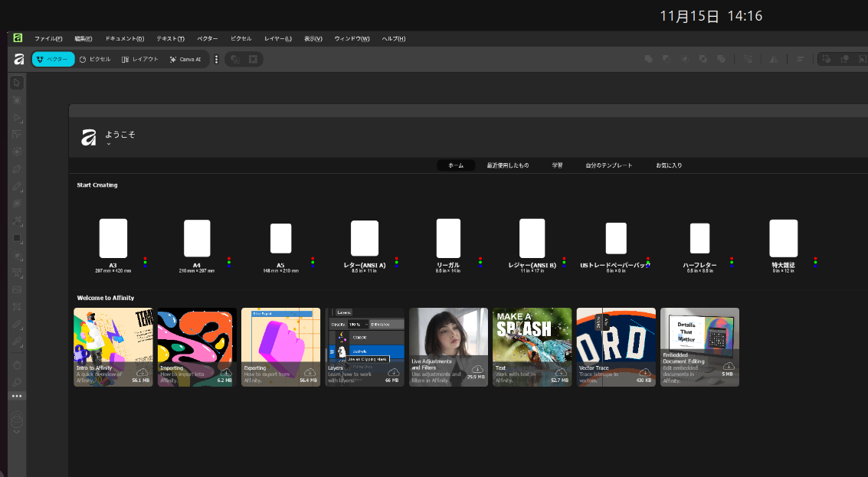Image resolution: width=868 pixels, height=477 pixels.
Task: Select the A3 page preset thumbnail
Action: (x=113, y=238)
